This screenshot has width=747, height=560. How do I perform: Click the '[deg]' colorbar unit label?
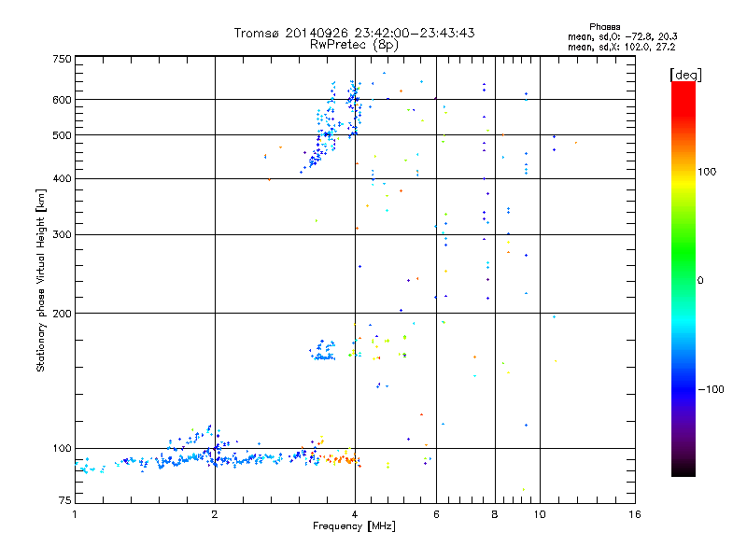click(685, 75)
